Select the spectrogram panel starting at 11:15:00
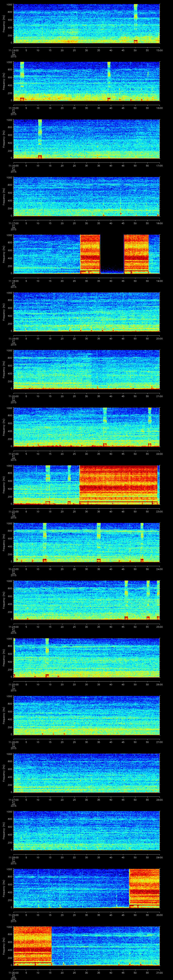 pyautogui.click(x=86, y=81)
